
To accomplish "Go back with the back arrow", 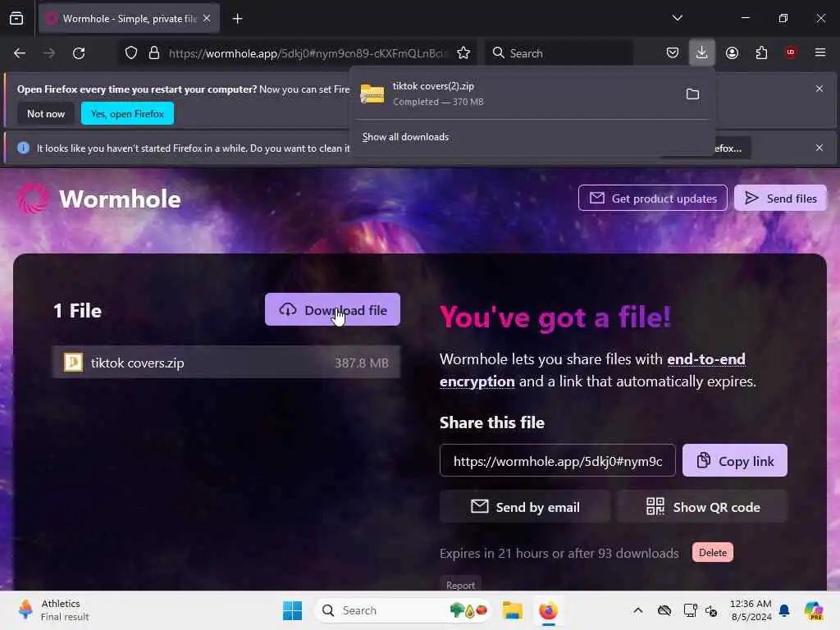I will coord(20,53).
